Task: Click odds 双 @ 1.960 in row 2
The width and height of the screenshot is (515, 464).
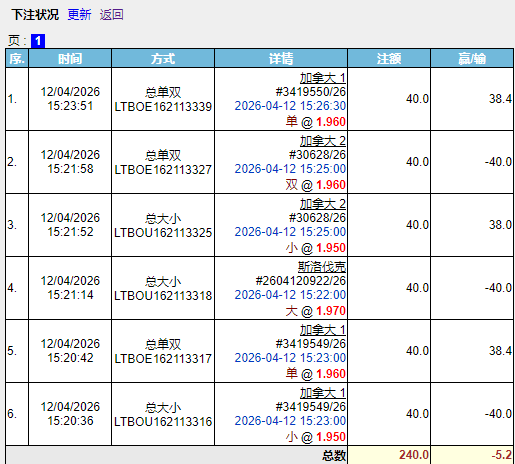Action: pyautogui.click(x=316, y=185)
